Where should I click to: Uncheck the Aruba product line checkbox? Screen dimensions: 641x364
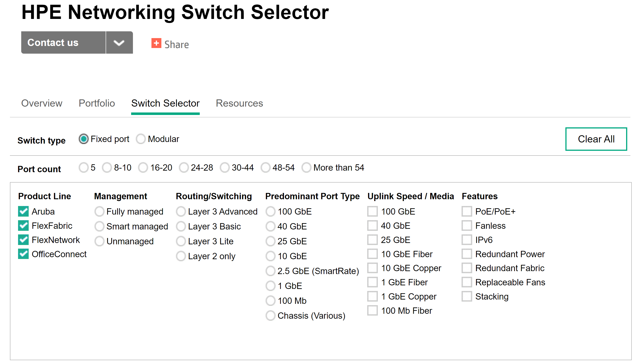[23, 211]
